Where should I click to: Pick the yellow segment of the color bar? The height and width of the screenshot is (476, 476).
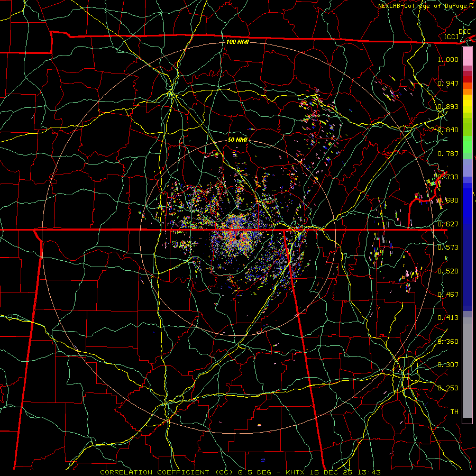point(467,104)
